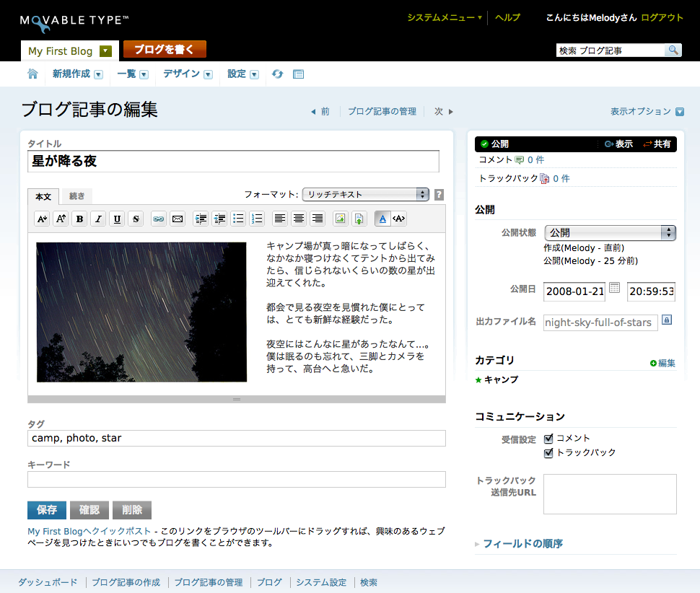This screenshot has height=593, width=700.
Task: Open the デザイン menu
Action: (188, 74)
